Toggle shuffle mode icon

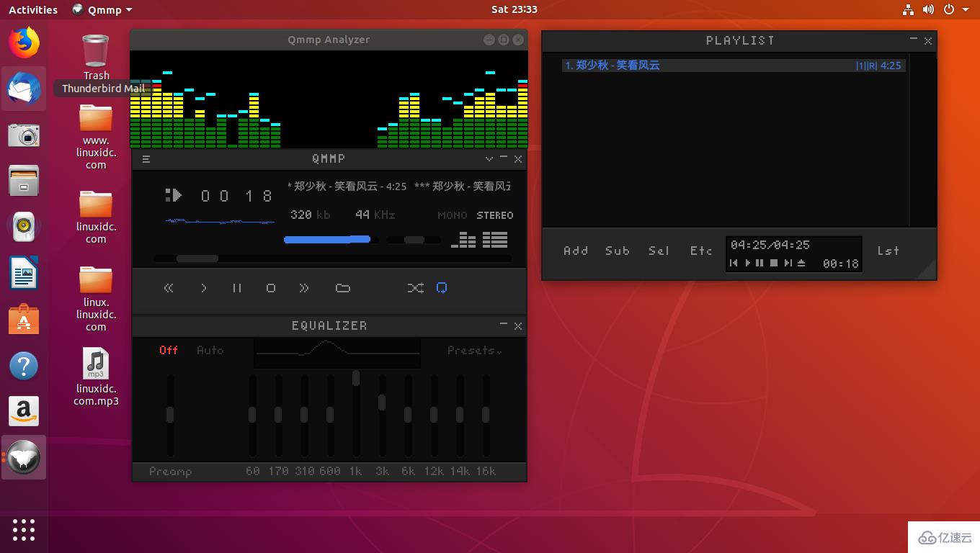tap(415, 288)
